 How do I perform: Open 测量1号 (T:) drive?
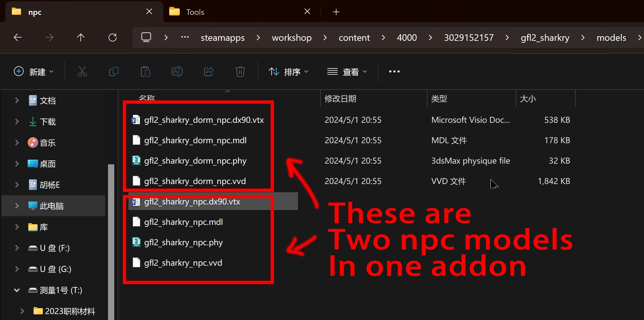[61, 290]
